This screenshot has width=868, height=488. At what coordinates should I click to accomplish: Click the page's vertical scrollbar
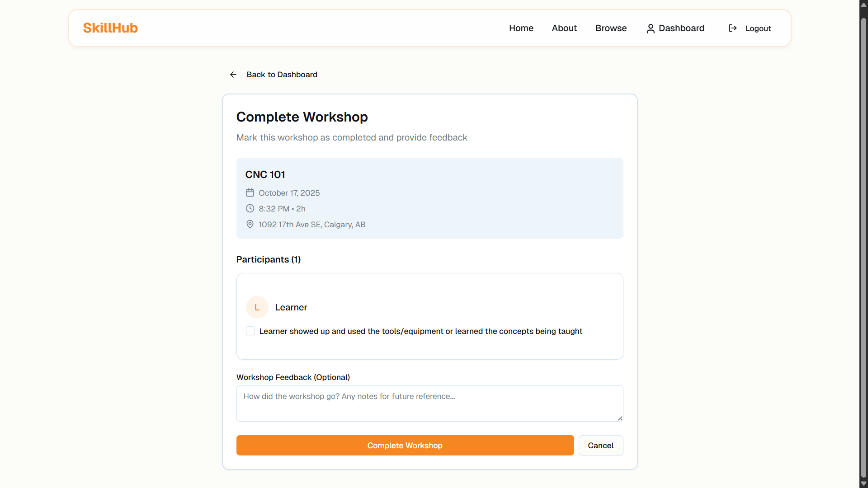pos(863,244)
